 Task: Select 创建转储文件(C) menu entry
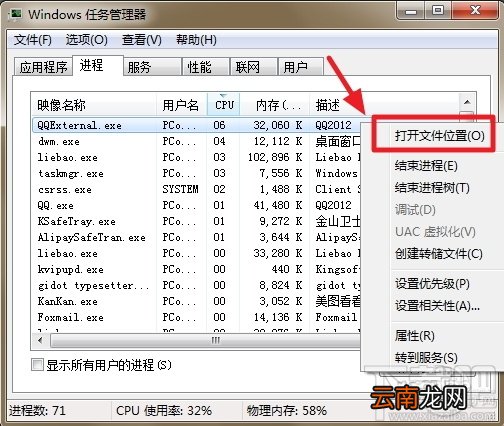[439, 254]
